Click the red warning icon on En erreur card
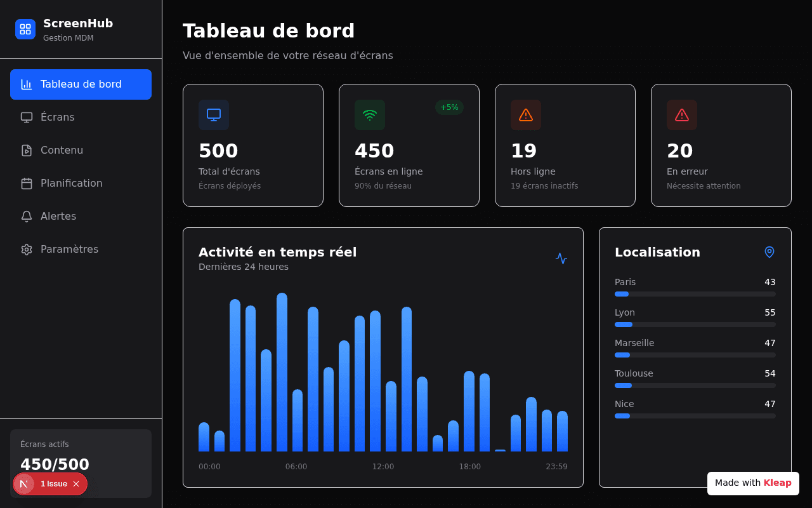812x508 pixels. tap(682, 115)
